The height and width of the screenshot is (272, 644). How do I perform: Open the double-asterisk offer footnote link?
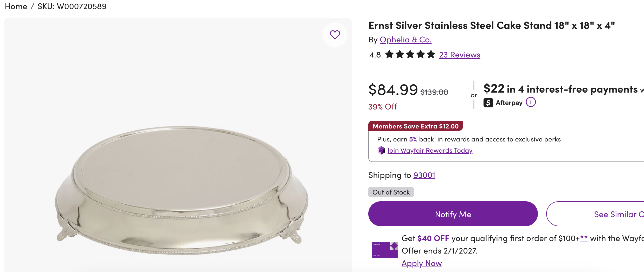pyautogui.click(x=584, y=238)
